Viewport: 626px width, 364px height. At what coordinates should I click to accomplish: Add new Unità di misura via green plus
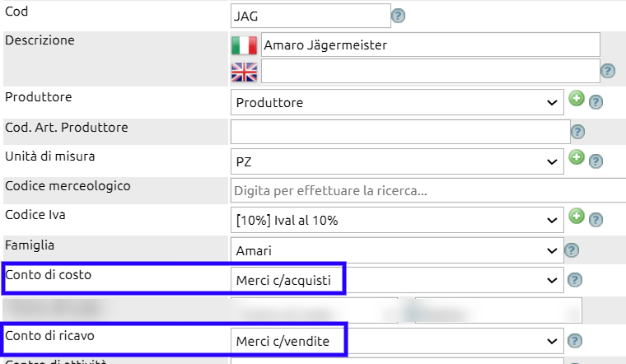tap(577, 157)
